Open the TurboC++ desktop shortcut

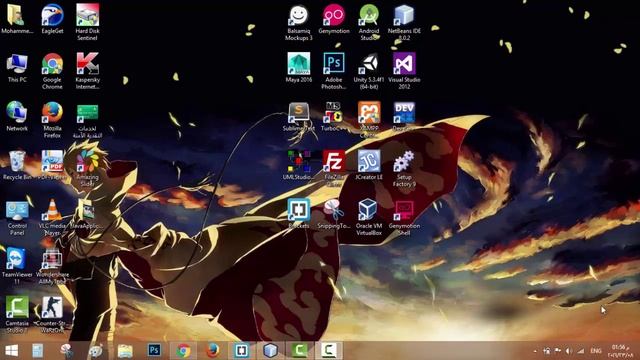pyautogui.click(x=334, y=116)
